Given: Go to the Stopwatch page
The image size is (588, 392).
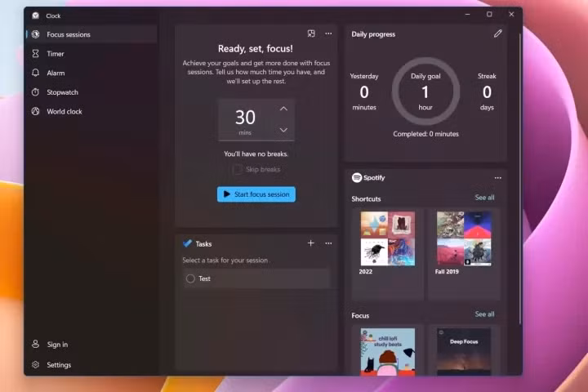Looking at the screenshot, I should tap(91, 92).
